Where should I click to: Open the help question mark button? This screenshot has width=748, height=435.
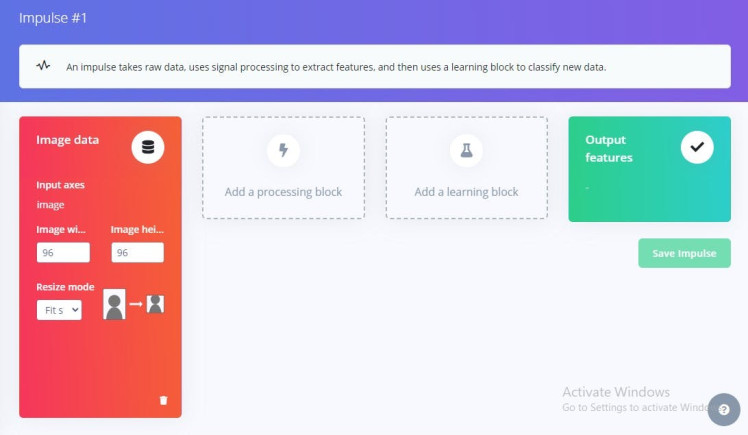(723, 410)
